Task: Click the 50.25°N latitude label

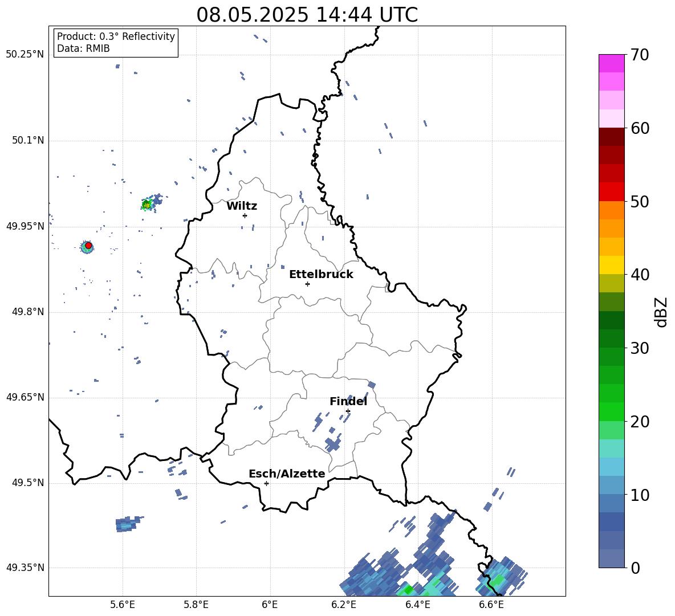Action: (x=25, y=55)
